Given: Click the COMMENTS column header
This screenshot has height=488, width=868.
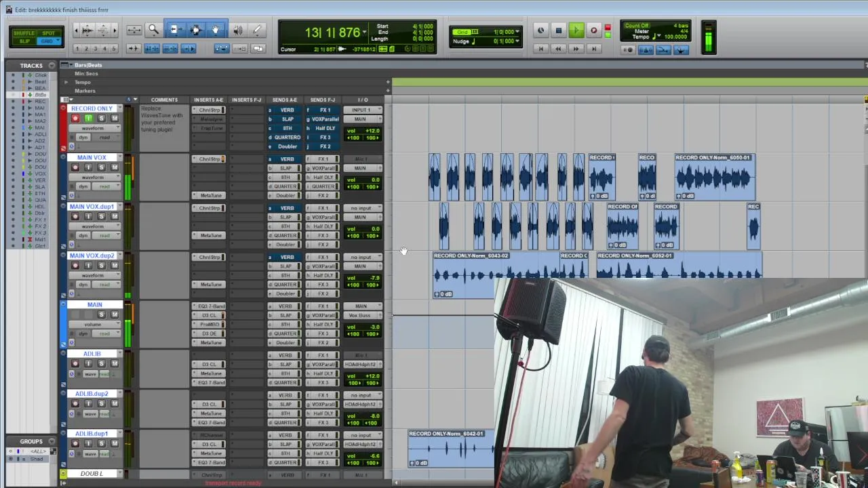Looking at the screenshot, I should point(164,100).
